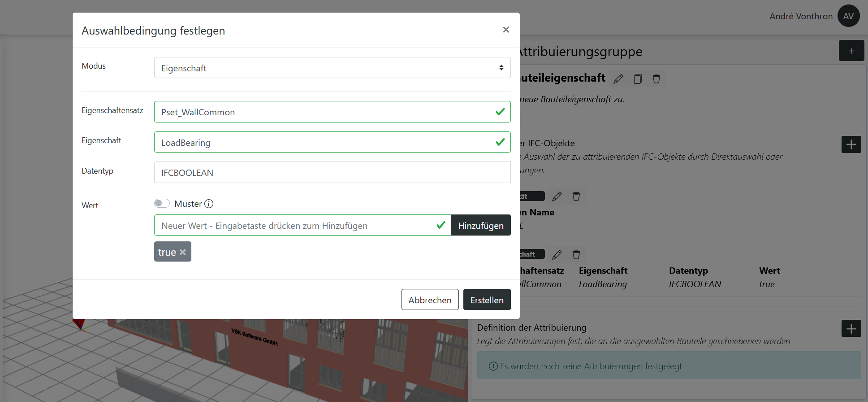Click the Wert true cell in background
Image resolution: width=868 pixels, height=402 pixels.
pos(767,284)
